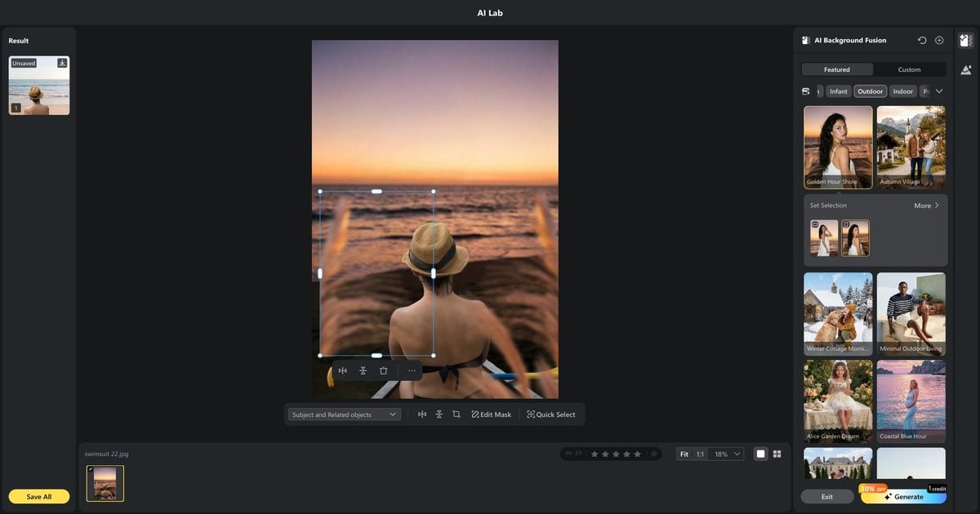The height and width of the screenshot is (514, 980).
Task: Download the unsaved result thumbnail
Action: tap(62, 63)
